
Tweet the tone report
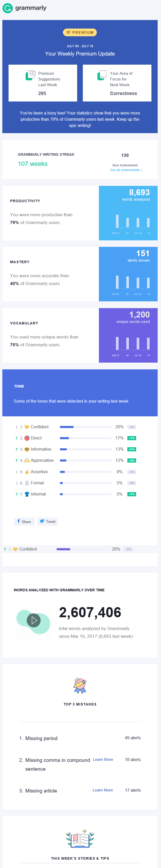coord(47,521)
